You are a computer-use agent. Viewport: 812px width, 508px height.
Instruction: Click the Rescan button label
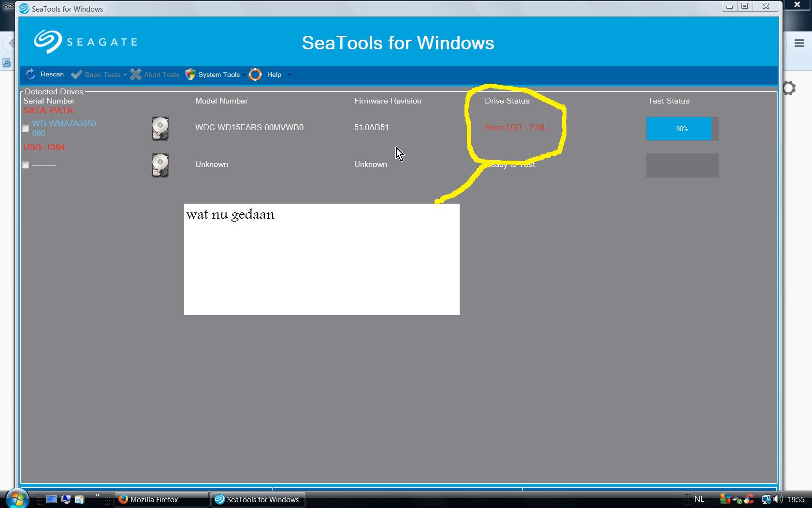52,74
